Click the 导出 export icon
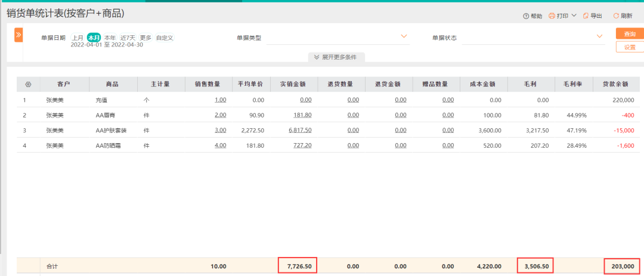 [x=586, y=16]
